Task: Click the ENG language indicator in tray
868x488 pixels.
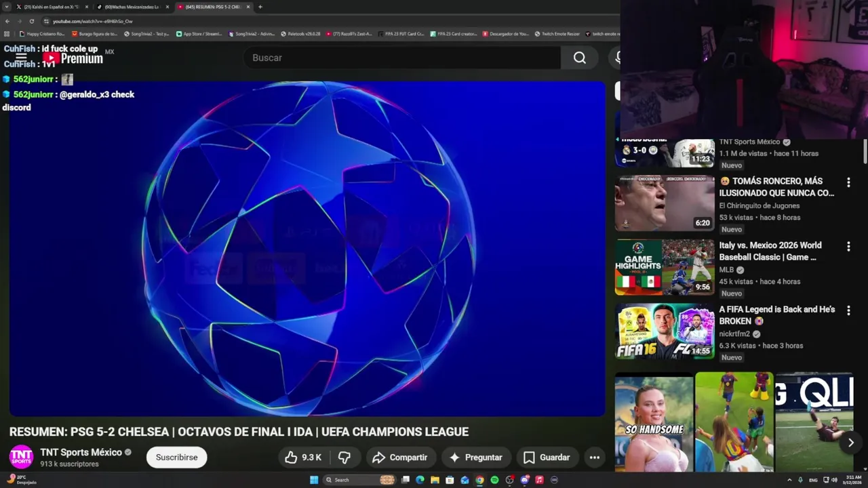Action: click(813, 480)
